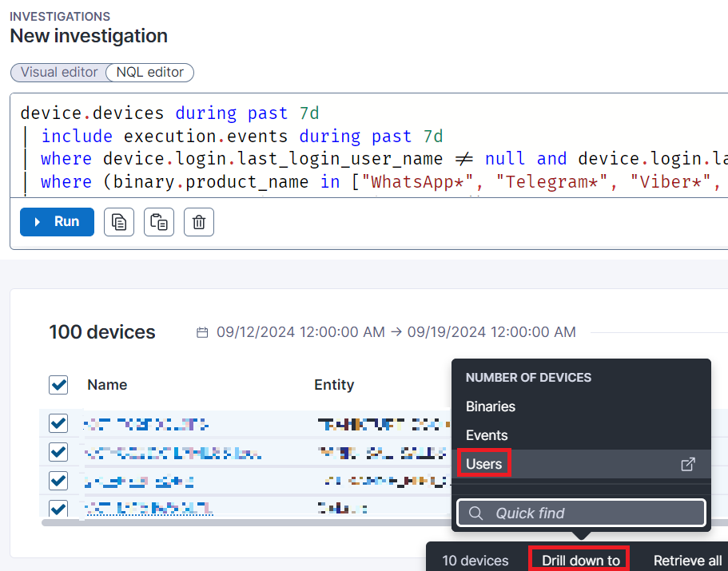
Task: Open the Drill down to dropdown
Action: pyautogui.click(x=580, y=560)
